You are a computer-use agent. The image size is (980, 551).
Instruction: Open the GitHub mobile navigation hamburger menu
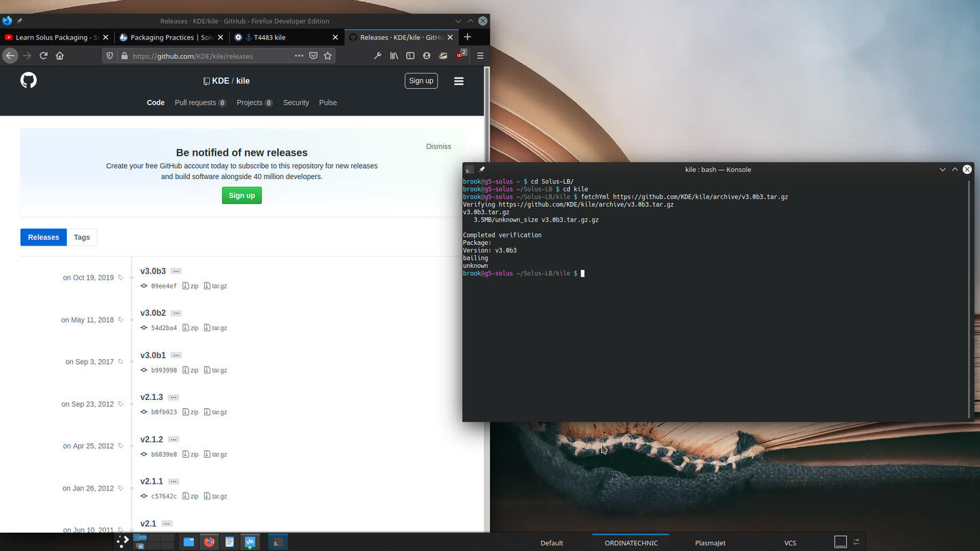[x=459, y=81]
